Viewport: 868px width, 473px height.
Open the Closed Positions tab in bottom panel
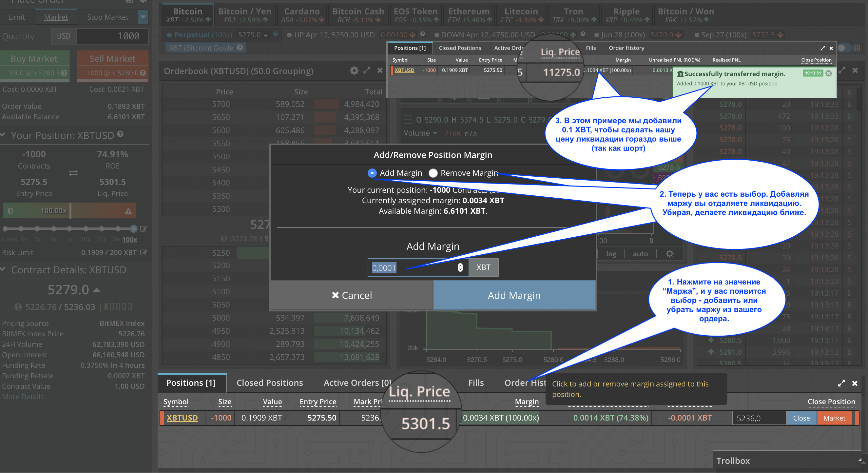pos(270,383)
